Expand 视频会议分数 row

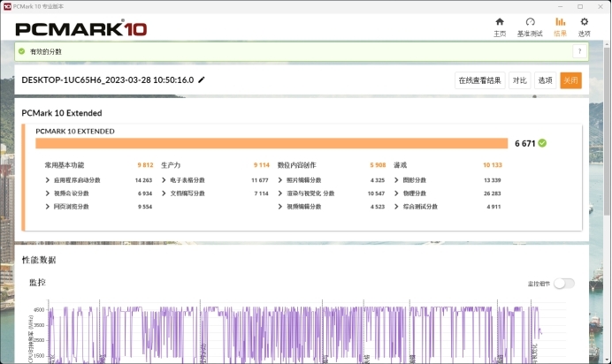48,193
